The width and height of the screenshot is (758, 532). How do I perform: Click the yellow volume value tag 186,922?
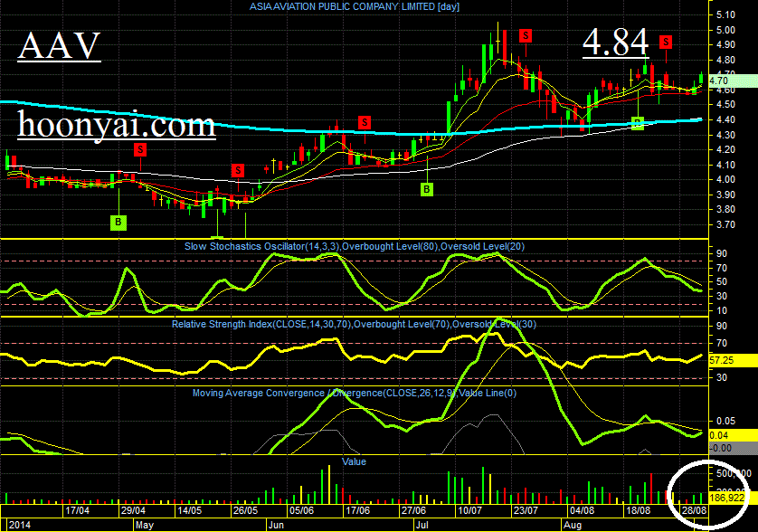click(733, 498)
